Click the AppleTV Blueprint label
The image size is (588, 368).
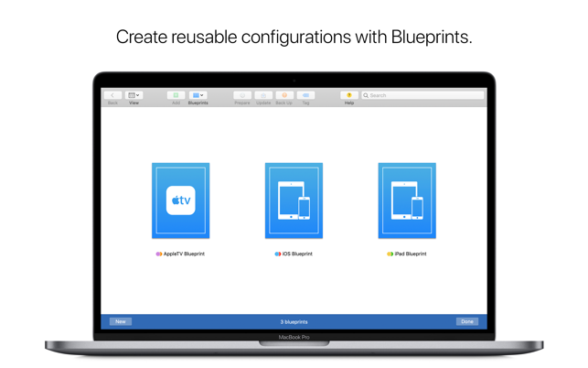pos(184,254)
